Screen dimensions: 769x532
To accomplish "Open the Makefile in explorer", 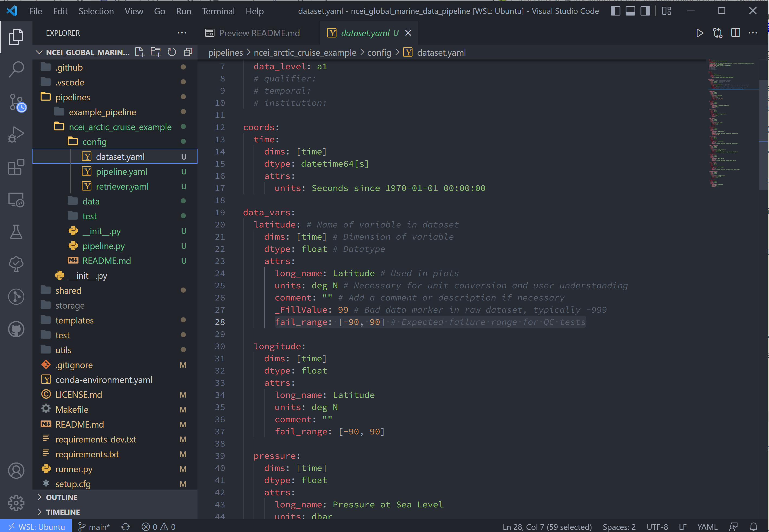I will click(115, 410).
